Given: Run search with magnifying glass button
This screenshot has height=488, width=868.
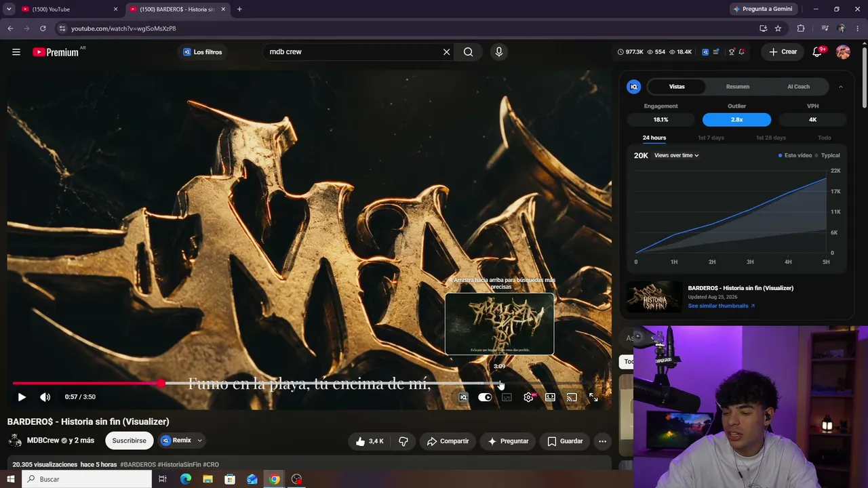Looking at the screenshot, I should pyautogui.click(x=468, y=52).
